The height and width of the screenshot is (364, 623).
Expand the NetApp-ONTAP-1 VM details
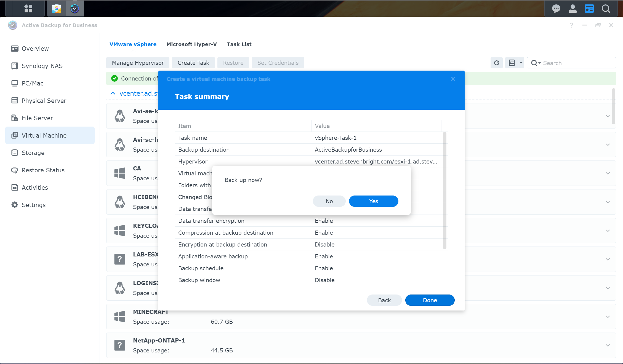(x=608, y=345)
